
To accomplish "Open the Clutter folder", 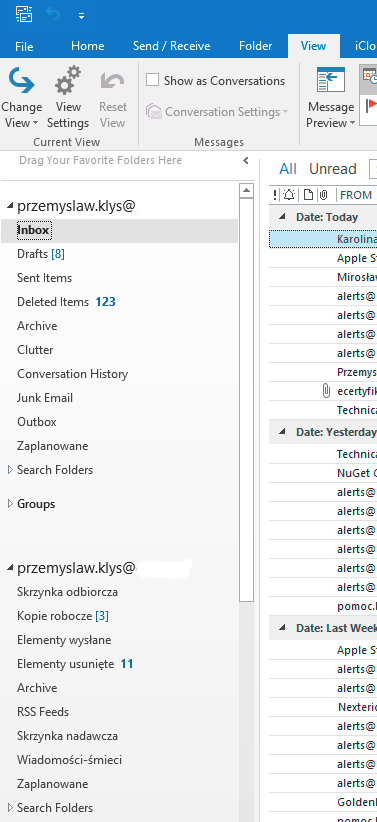I will tap(35, 350).
